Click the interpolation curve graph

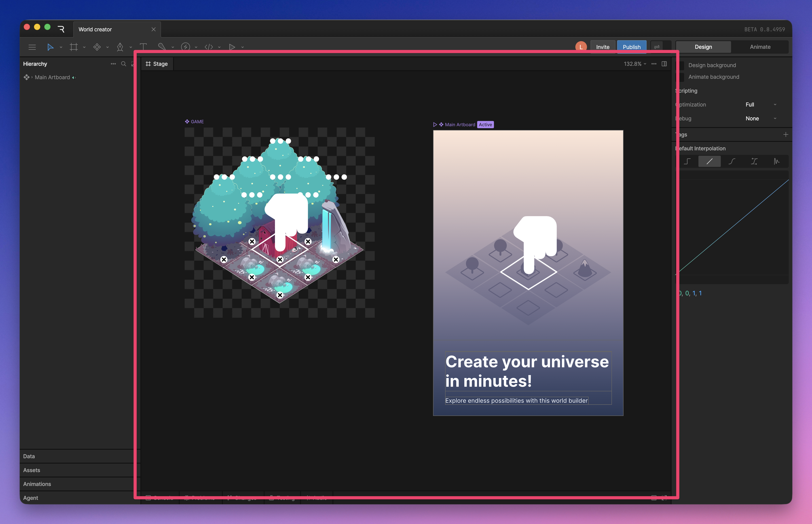732,227
